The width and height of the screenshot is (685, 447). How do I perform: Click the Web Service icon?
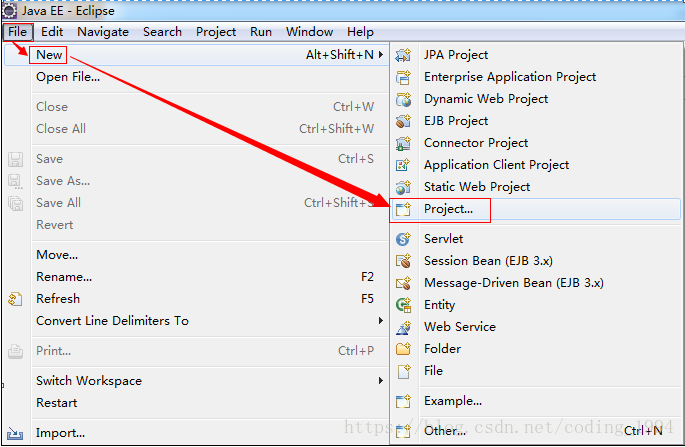click(403, 327)
